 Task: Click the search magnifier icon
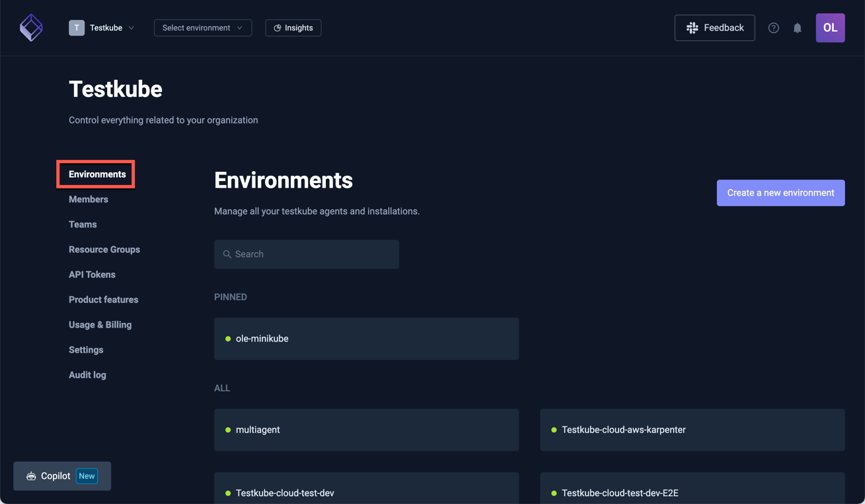pos(227,254)
